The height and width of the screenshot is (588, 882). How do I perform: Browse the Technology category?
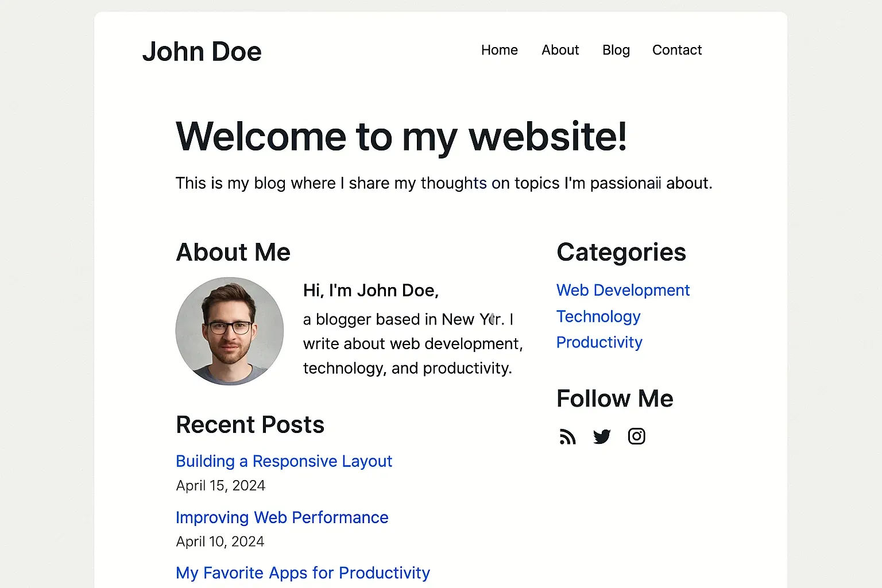[x=598, y=316]
